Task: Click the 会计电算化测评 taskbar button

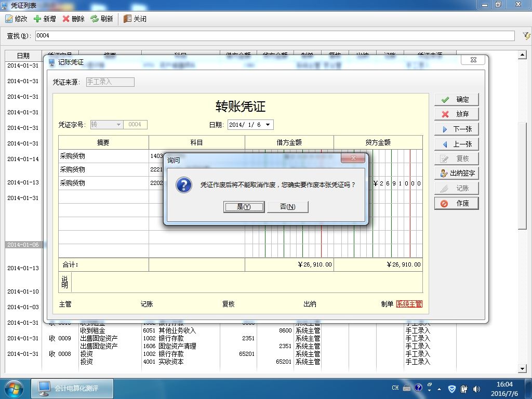Action: (72, 389)
